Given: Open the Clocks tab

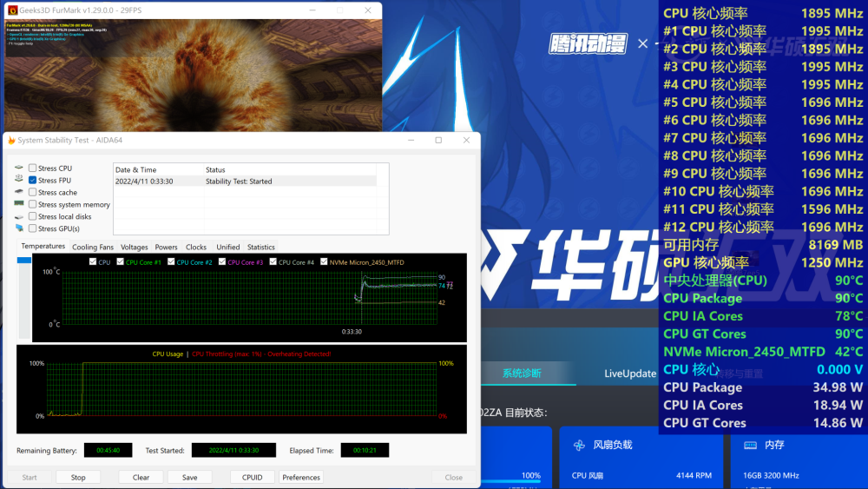Looking at the screenshot, I should click(x=196, y=247).
